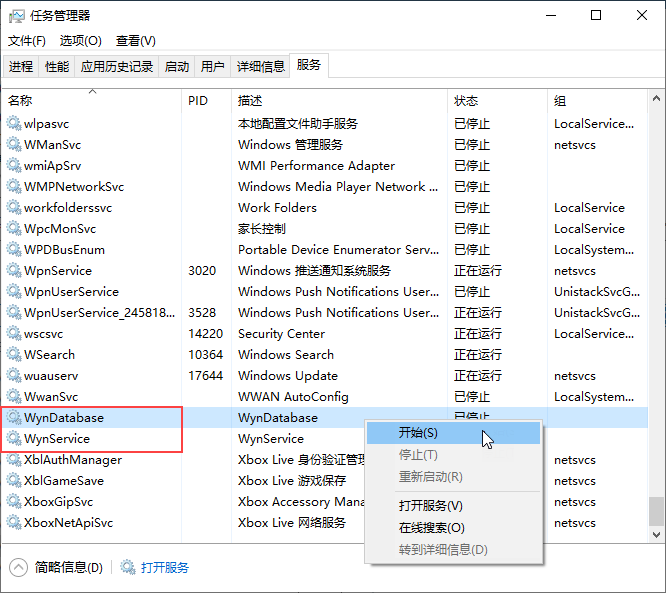The height and width of the screenshot is (593, 666).
Task: Open the 文件(F) menu
Action: (x=27, y=41)
